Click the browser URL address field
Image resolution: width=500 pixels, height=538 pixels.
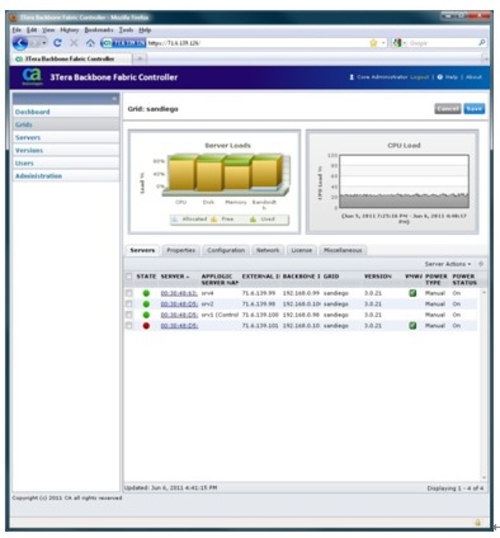click(257, 43)
